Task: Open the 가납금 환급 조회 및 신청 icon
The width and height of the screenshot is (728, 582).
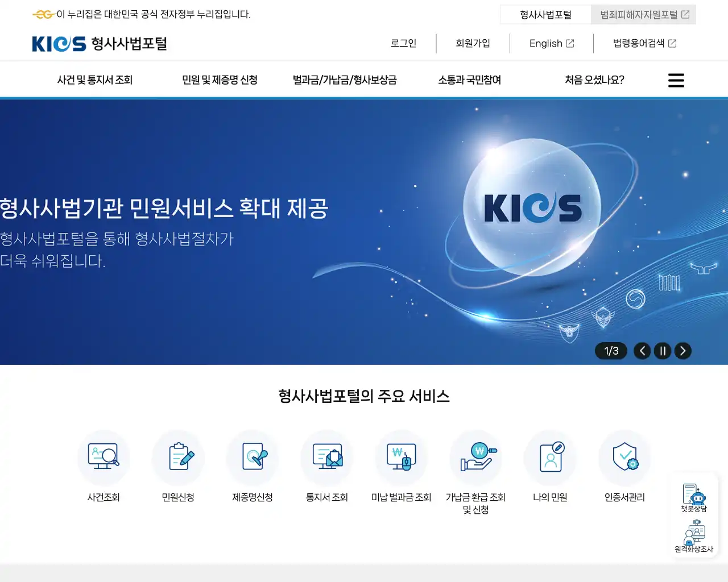Action: coord(476,457)
